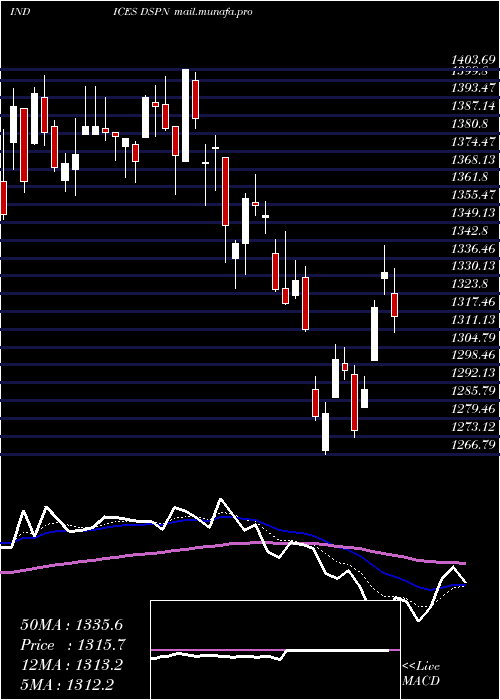
Task: Click the "50MA : 1335.6" readout
Action: 71,625
